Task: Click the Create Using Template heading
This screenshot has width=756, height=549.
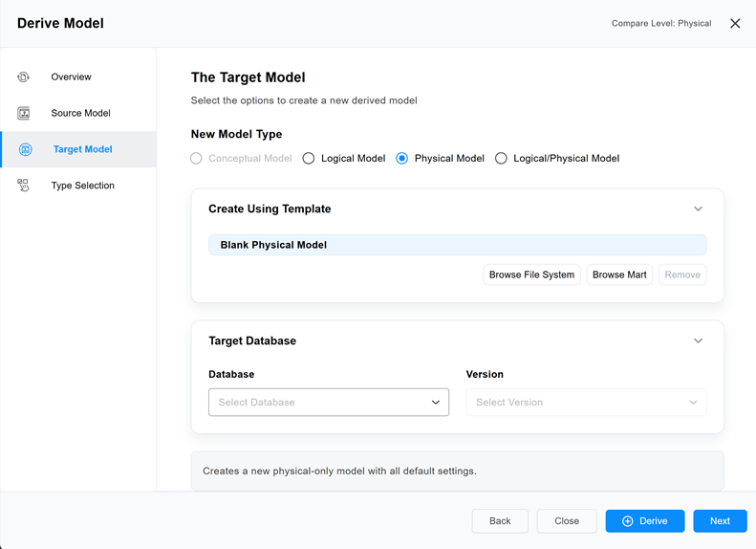Action: 270,209
